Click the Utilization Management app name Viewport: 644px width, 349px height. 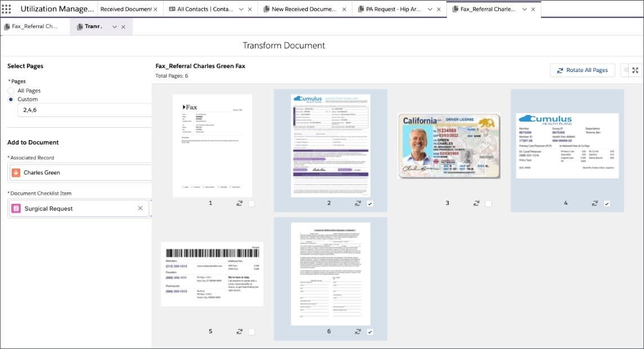coord(57,8)
